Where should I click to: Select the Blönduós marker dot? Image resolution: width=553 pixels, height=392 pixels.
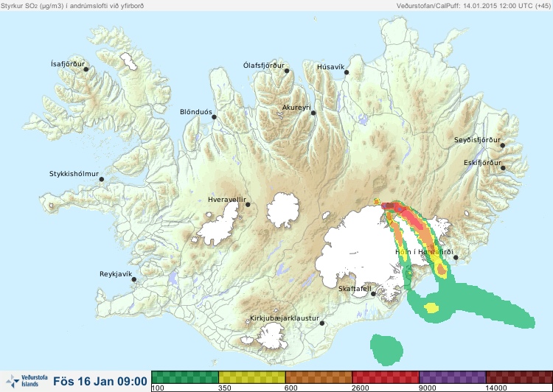point(214,116)
